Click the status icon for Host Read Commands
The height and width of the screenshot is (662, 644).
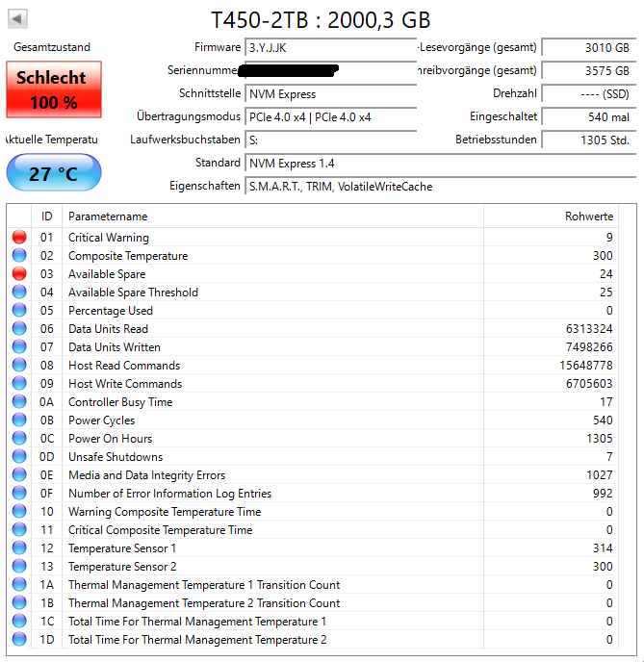tap(19, 366)
